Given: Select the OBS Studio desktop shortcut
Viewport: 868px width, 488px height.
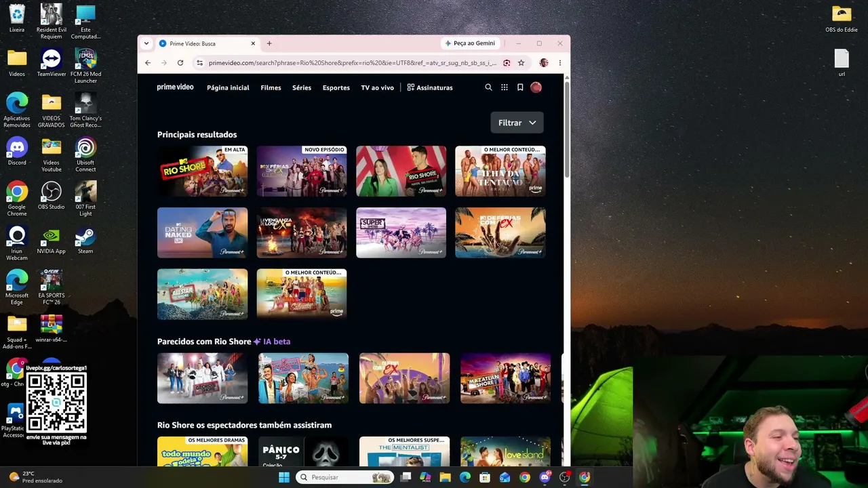Looking at the screenshot, I should tap(52, 195).
